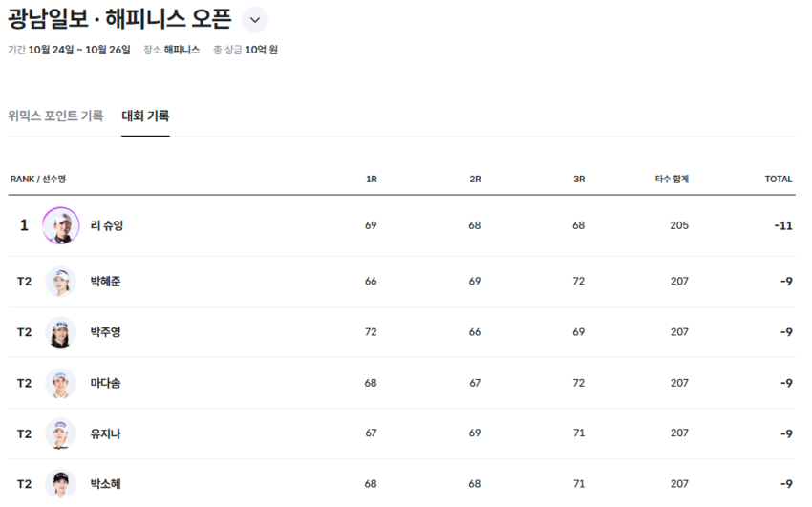This screenshot has height=507, width=812.
Task: Select 유지나's avatar image
Action: pyautogui.click(x=61, y=433)
